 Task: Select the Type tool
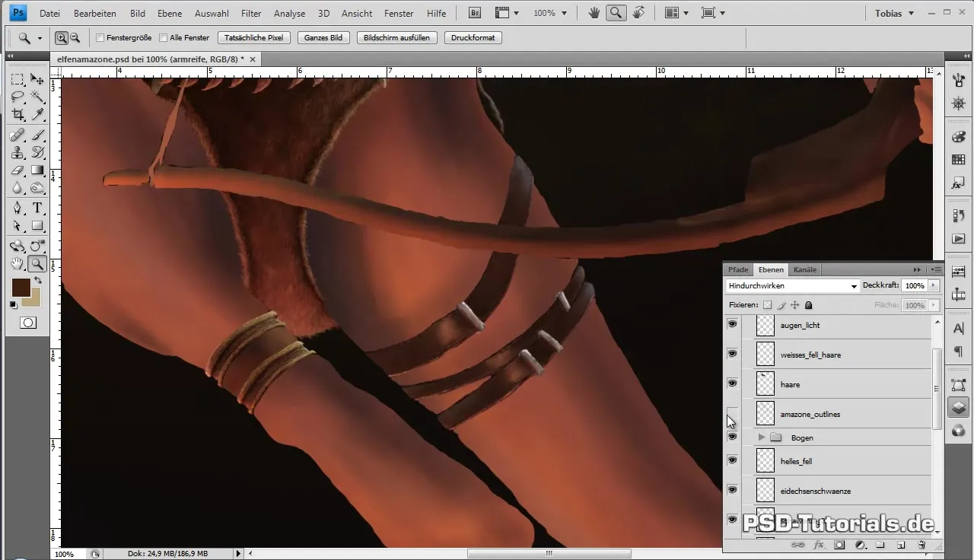point(37,208)
